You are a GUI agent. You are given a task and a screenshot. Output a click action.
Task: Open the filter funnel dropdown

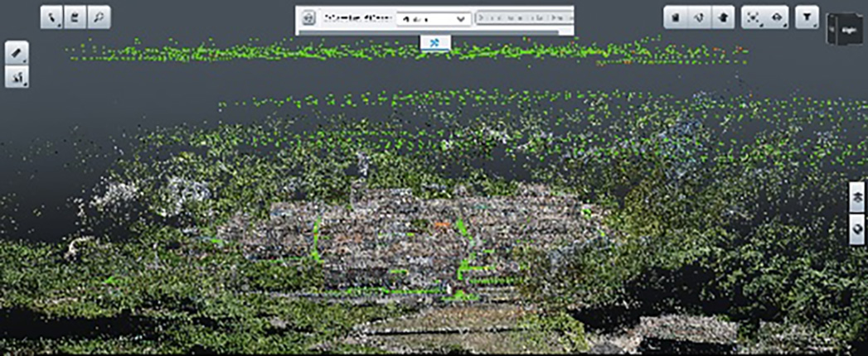(806, 18)
